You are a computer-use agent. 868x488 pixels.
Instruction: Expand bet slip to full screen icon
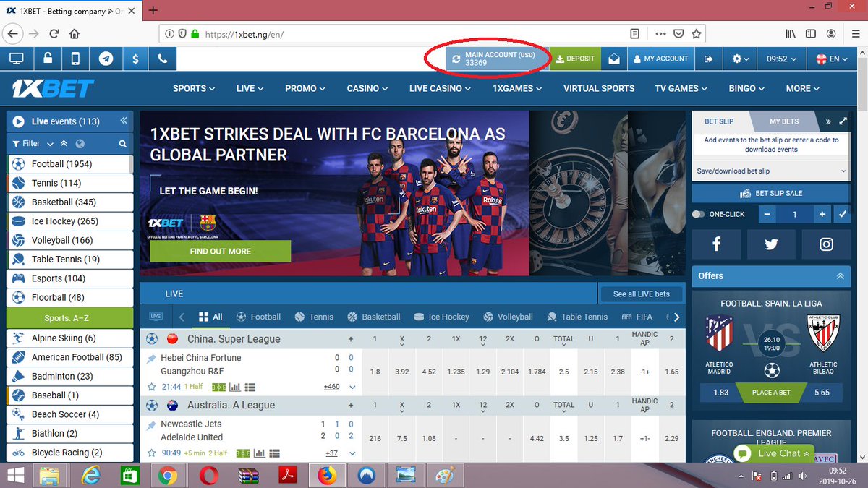click(x=843, y=121)
